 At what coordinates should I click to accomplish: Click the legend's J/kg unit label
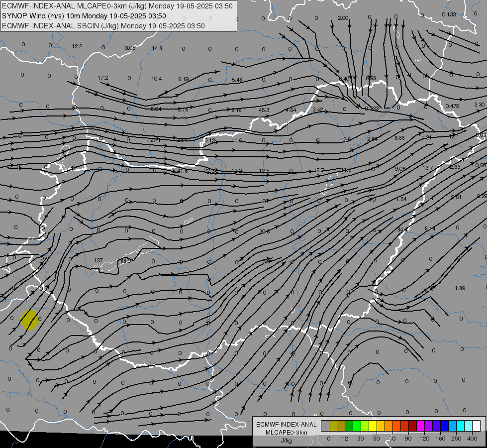coord(287,441)
